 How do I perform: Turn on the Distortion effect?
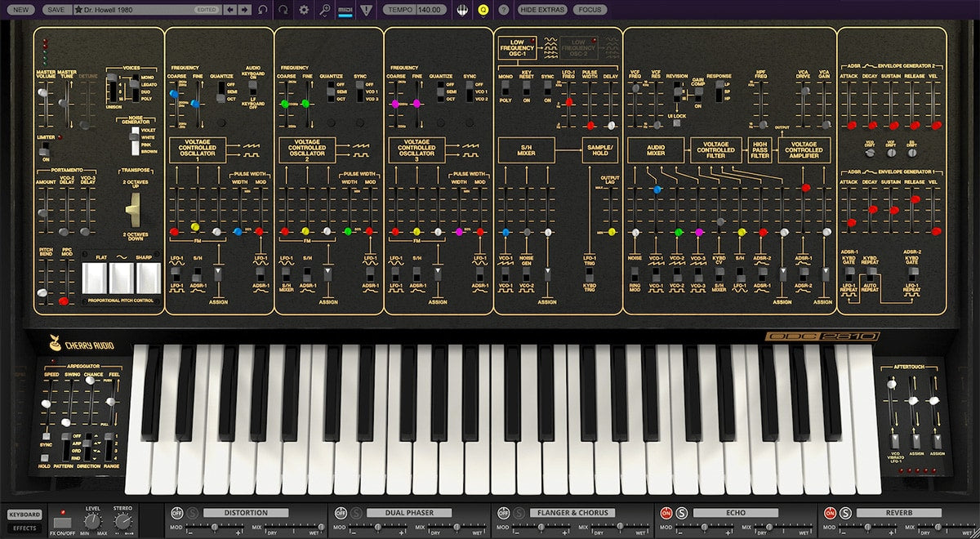(x=176, y=513)
